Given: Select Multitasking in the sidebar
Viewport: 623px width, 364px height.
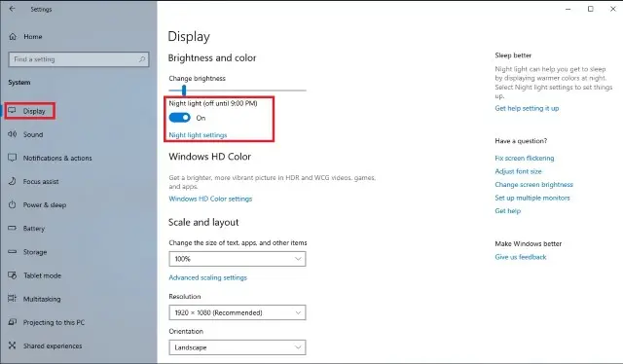Looking at the screenshot, I should (42, 299).
